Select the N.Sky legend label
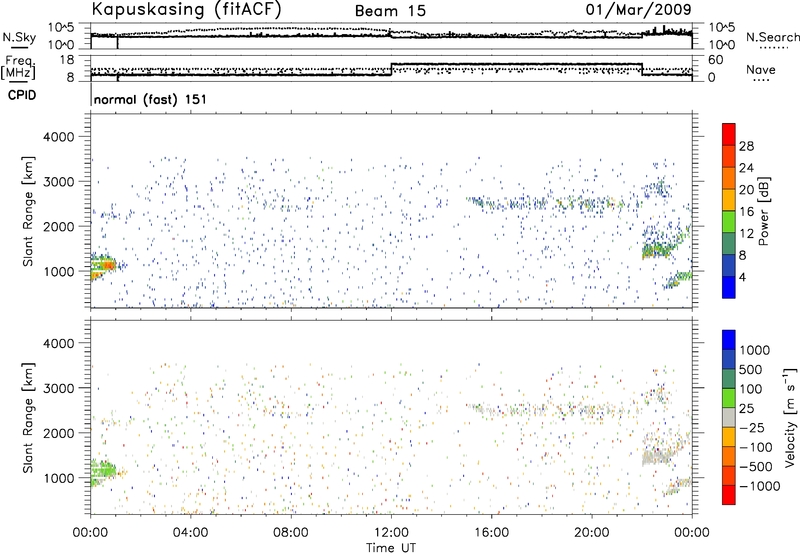Screen dimensions: 800x554 tap(19, 37)
